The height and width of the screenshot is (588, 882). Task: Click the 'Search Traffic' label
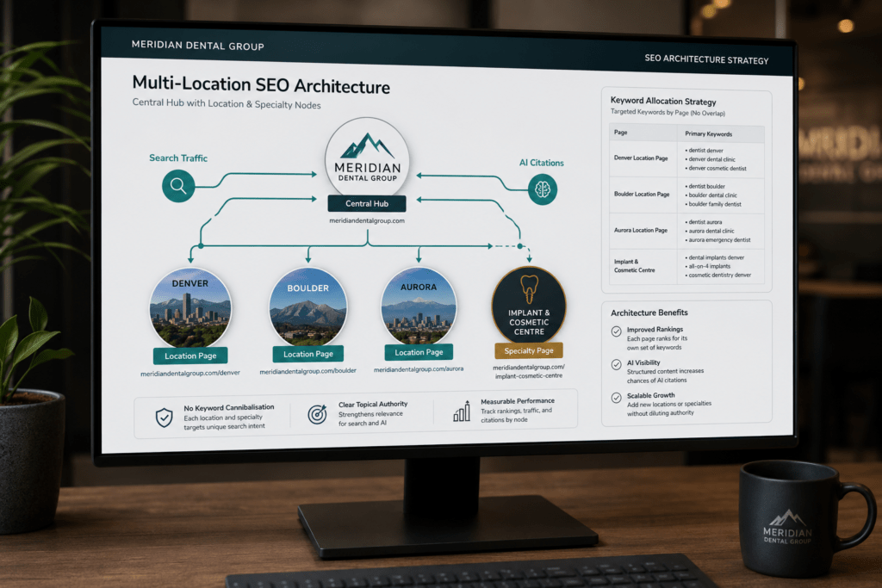[178, 158]
